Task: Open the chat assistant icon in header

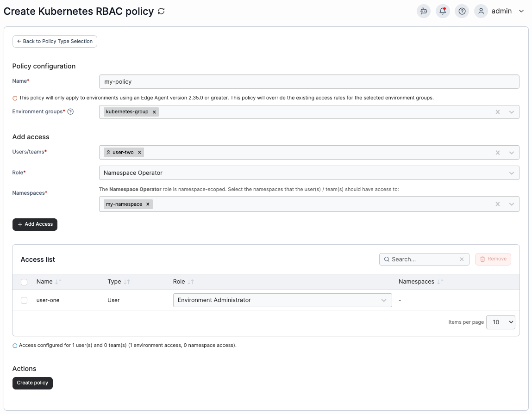Action: click(x=423, y=11)
